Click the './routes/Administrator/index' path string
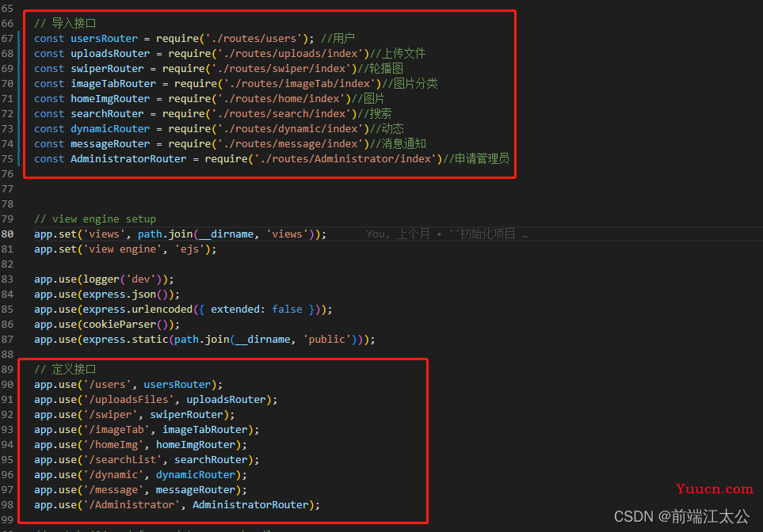763x532 pixels. pos(345,159)
